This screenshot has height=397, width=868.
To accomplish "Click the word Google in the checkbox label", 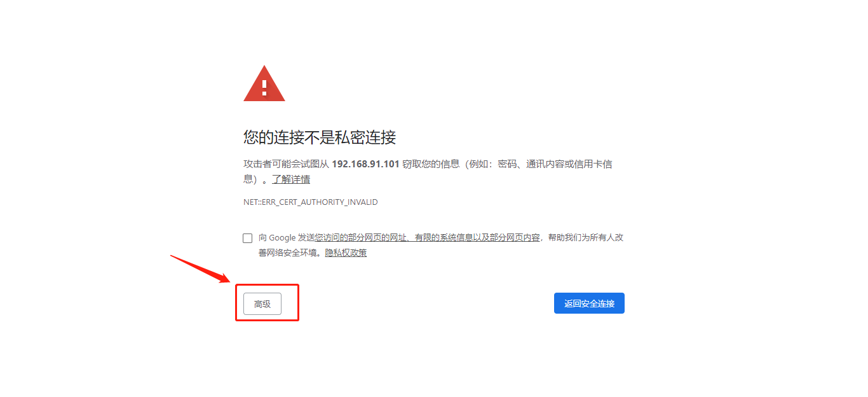I will click(282, 237).
